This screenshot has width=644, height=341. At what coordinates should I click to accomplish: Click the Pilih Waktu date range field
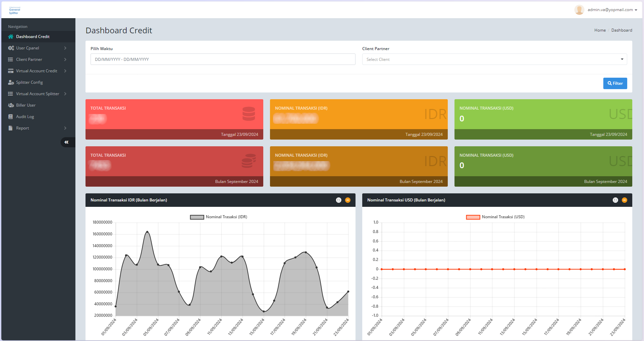click(x=223, y=59)
